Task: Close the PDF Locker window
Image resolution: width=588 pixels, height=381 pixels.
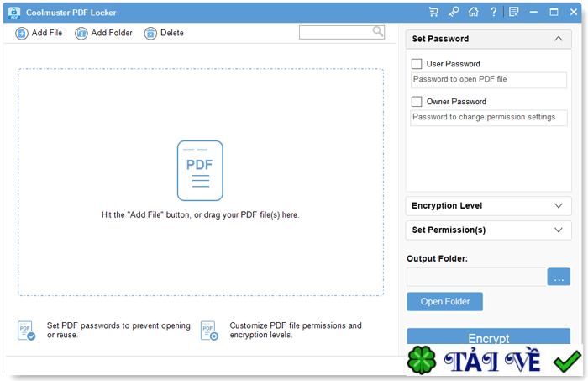Action: point(574,12)
